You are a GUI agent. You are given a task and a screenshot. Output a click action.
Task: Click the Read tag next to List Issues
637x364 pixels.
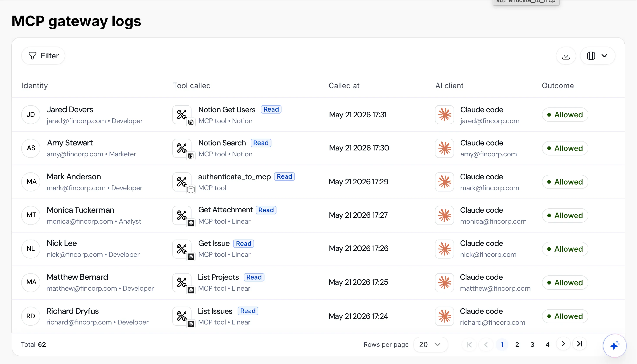(x=248, y=311)
